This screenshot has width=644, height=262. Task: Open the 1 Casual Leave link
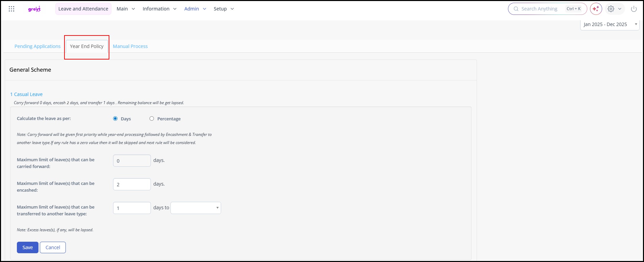point(26,94)
